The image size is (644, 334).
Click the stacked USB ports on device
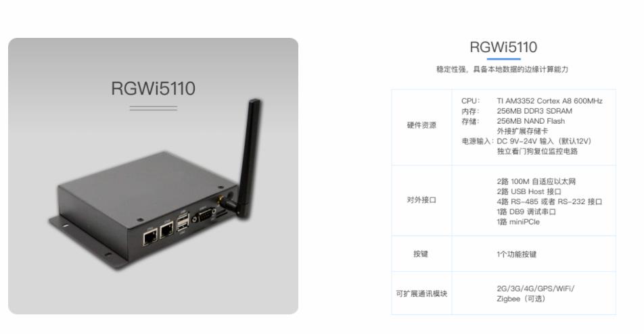coord(183,222)
